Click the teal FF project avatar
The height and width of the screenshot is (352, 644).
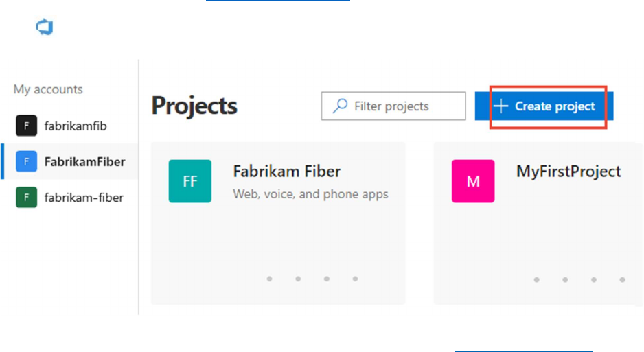point(190,181)
